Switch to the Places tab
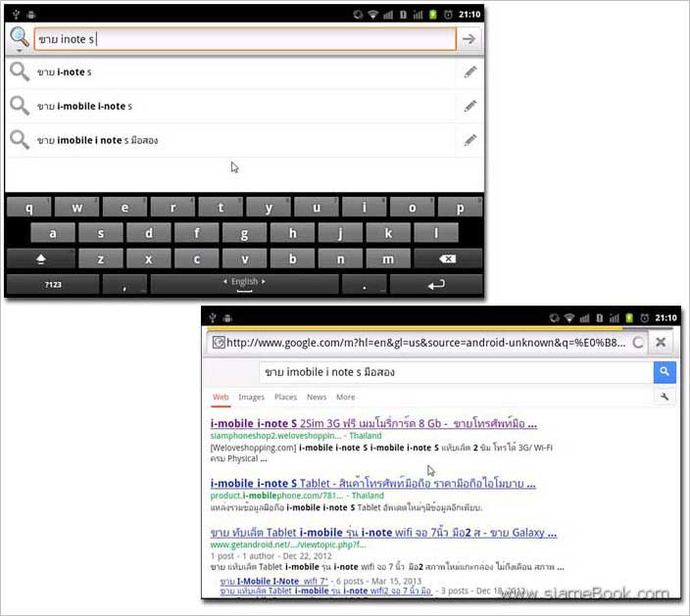Image resolution: width=690 pixels, height=616 pixels. coord(285,397)
